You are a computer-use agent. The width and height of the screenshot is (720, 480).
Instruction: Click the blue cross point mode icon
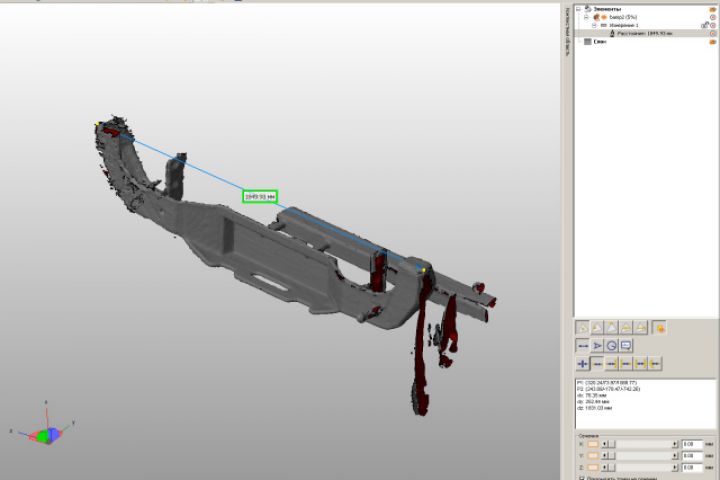tap(583, 364)
